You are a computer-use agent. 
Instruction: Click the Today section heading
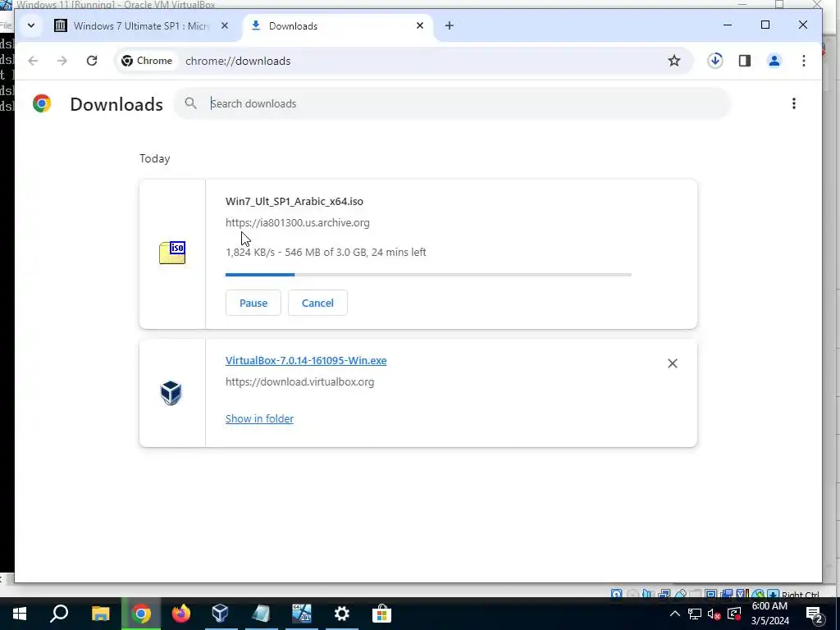pyautogui.click(x=155, y=158)
